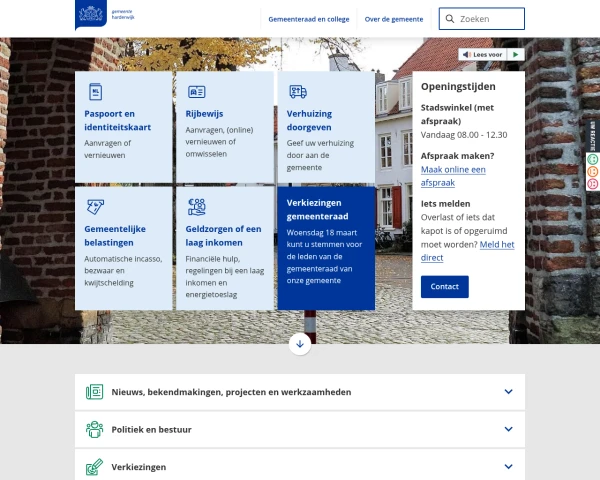
Task: Click 'Vandaag 08.00 - 12.30' opening hours text
Action: click(464, 135)
